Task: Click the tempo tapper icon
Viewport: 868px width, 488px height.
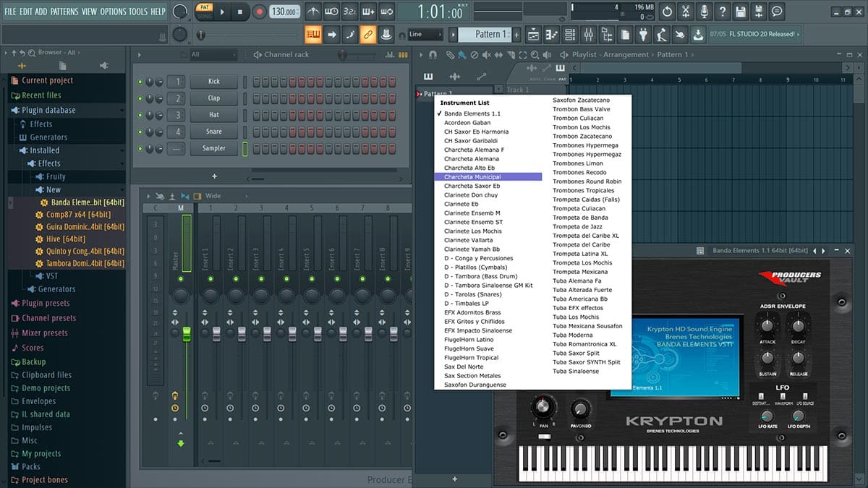Action: 661,34
